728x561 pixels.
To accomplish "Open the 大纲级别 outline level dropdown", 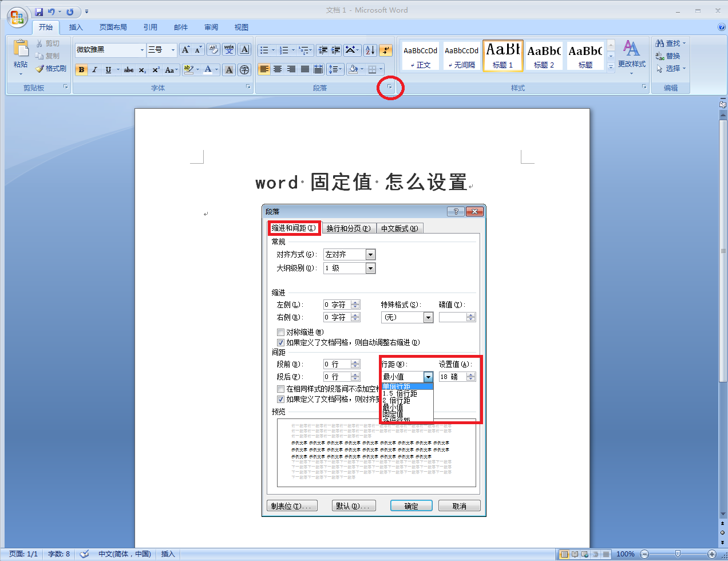I will point(370,268).
